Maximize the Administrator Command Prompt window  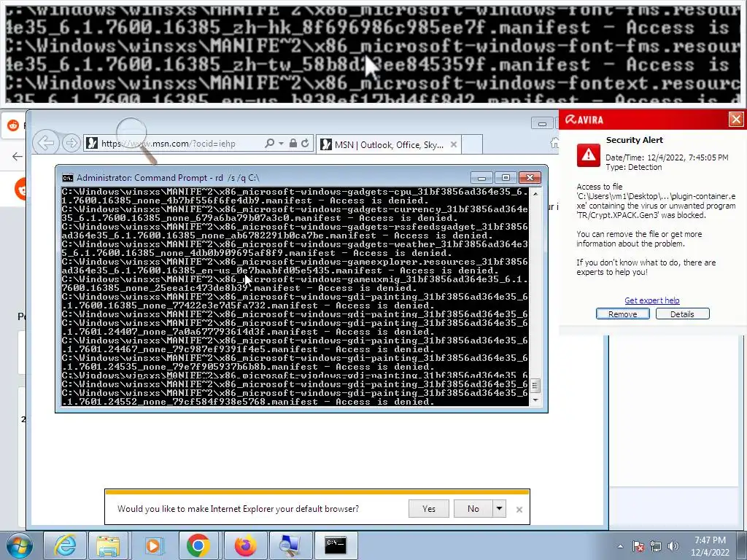coord(506,178)
